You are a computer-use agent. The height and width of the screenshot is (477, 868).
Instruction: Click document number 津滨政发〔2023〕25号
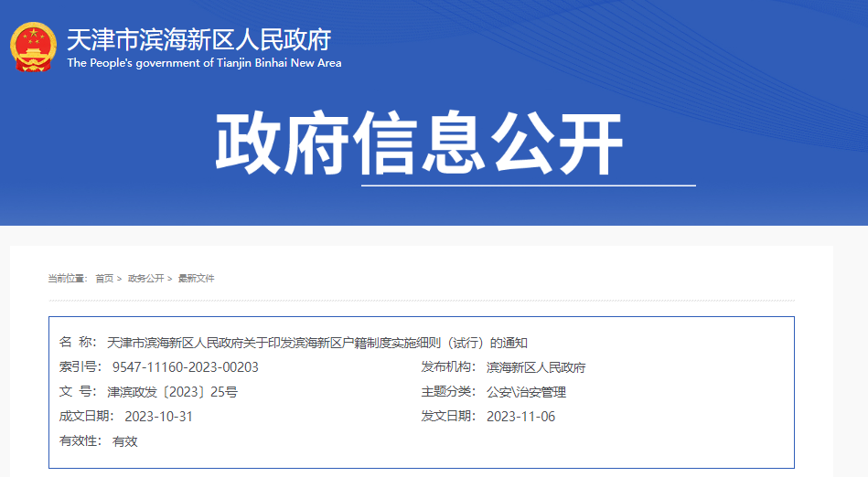point(172,392)
